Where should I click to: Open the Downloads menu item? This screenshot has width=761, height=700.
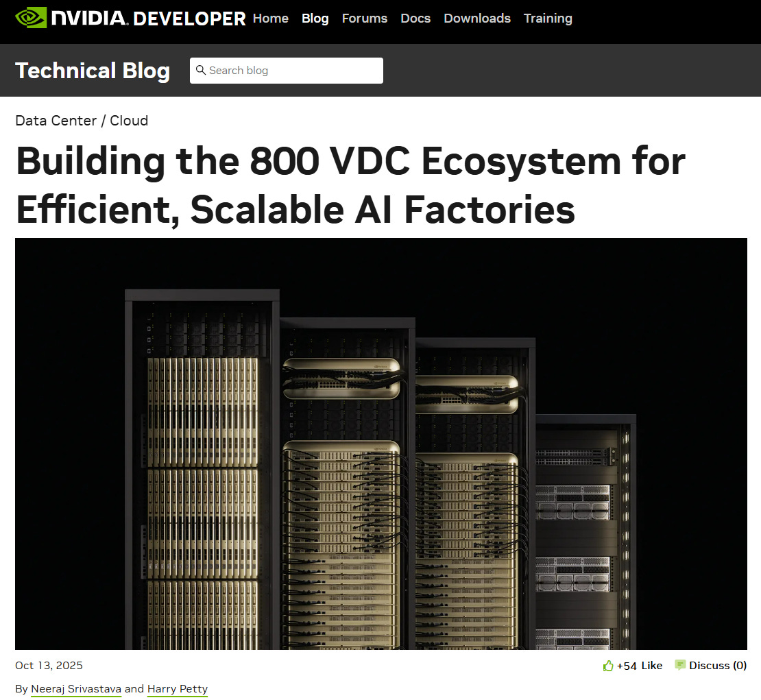tap(477, 19)
